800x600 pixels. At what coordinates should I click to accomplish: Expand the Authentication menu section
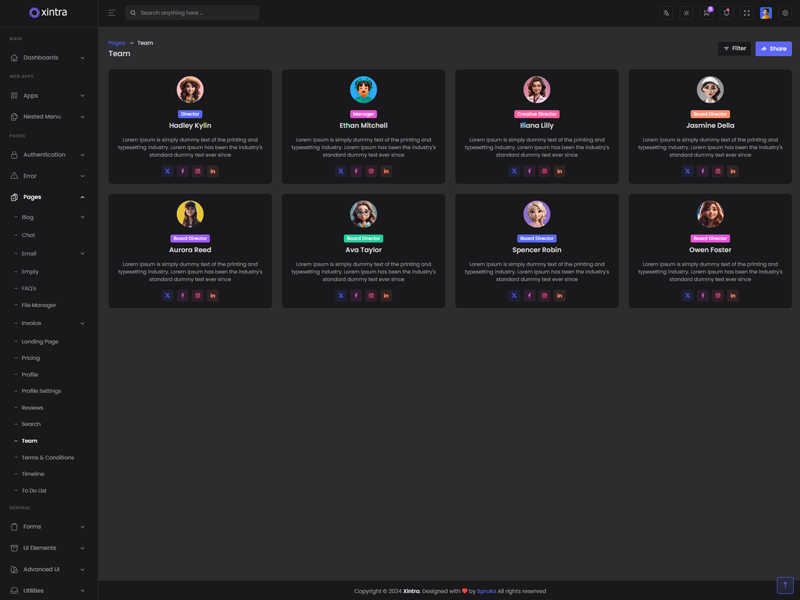coord(48,155)
